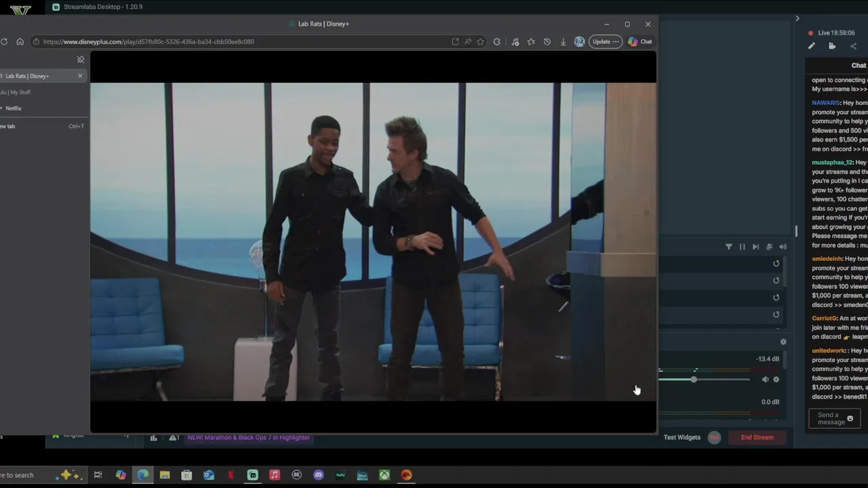Image resolution: width=868 pixels, height=488 pixels.
Task: Open page in app icon in address bar
Action: pyautogui.click(x=455, y=41)
